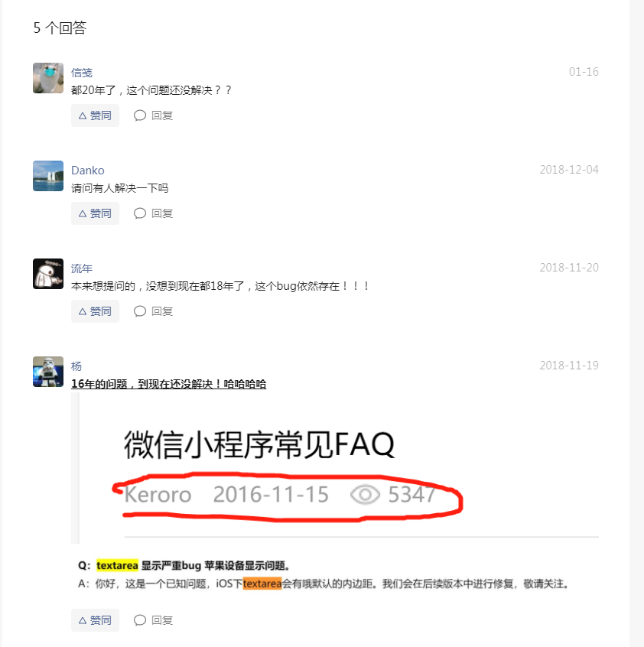644x647 pixels.
Task: Open underlined link about 16年的问题
Action: click(x=168, y=384)
